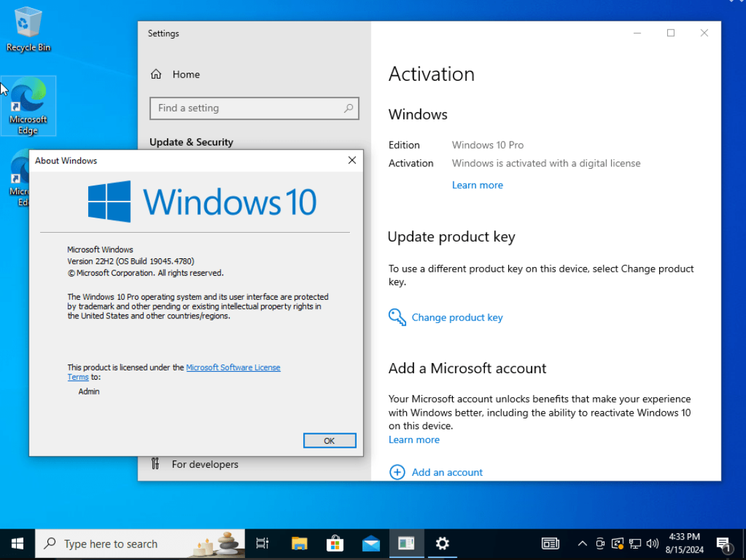Open the volume speaker tray icon
Screen dimensions: 746x560
pyautogui.click(x=652, y=544)
